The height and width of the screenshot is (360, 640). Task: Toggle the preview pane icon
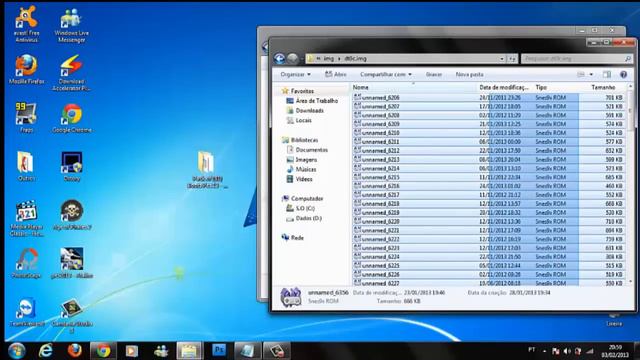(607, 75)
